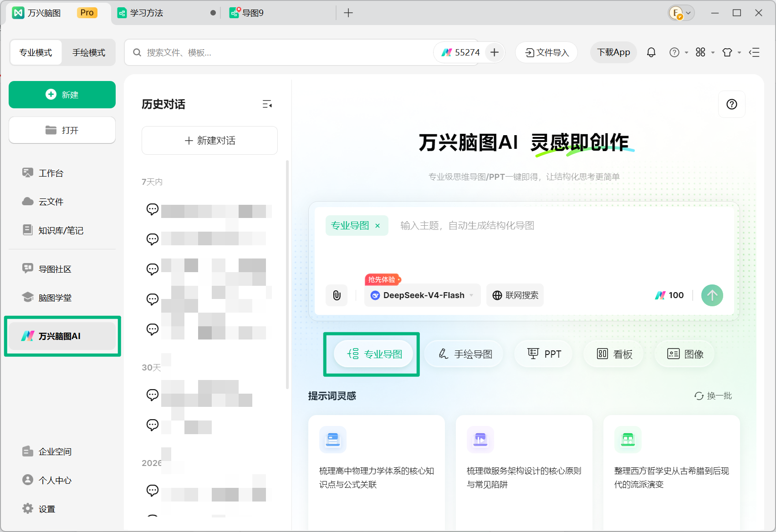776x532 pixels.
Task: Open 企业空间 in the sidebar
Action: [x=47, y=451]
